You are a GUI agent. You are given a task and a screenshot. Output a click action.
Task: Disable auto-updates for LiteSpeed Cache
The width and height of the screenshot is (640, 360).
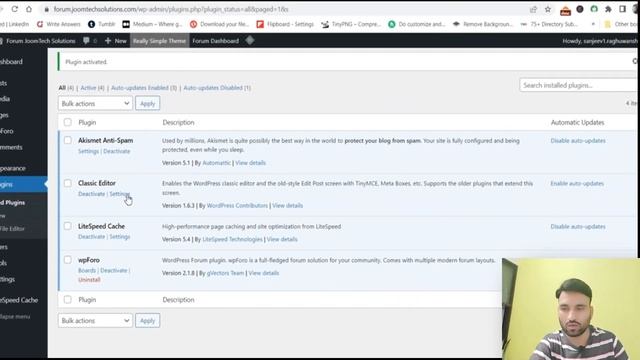click(578, 227)
